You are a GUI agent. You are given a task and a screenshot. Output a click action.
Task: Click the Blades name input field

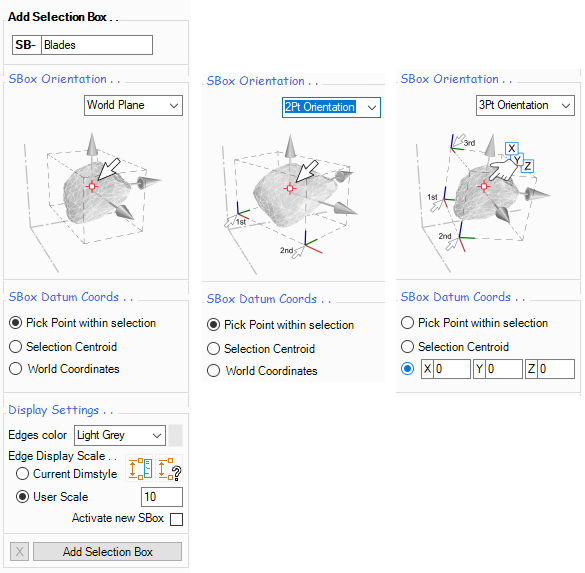point(97,45)
